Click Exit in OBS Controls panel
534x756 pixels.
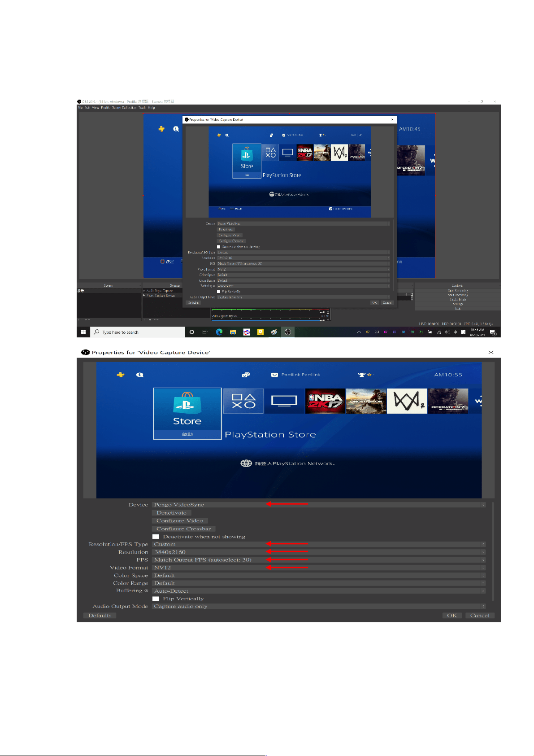(x=457, y=309)
